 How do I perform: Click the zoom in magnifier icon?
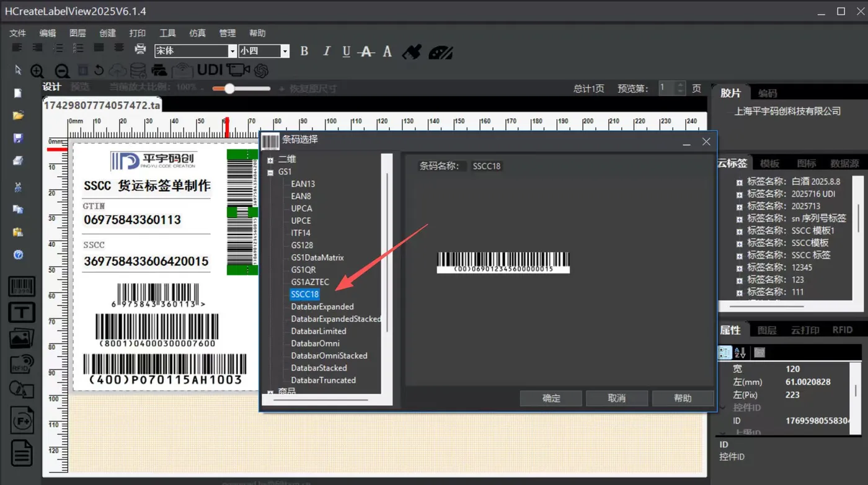(37, 71)
